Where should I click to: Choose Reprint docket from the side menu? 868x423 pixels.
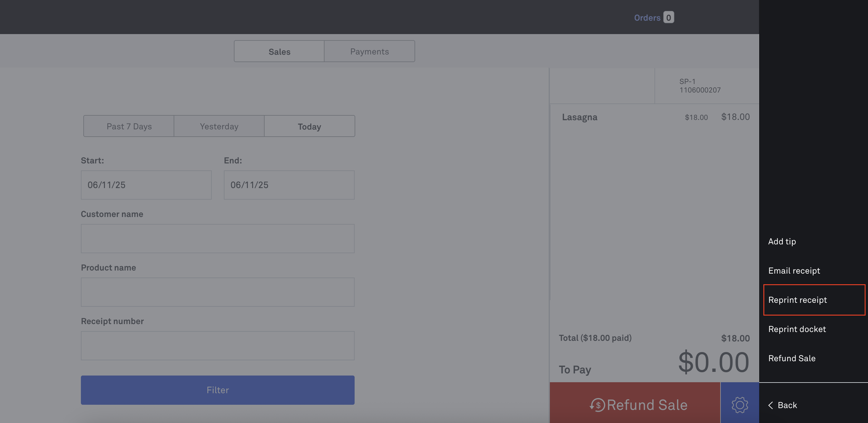797,329
